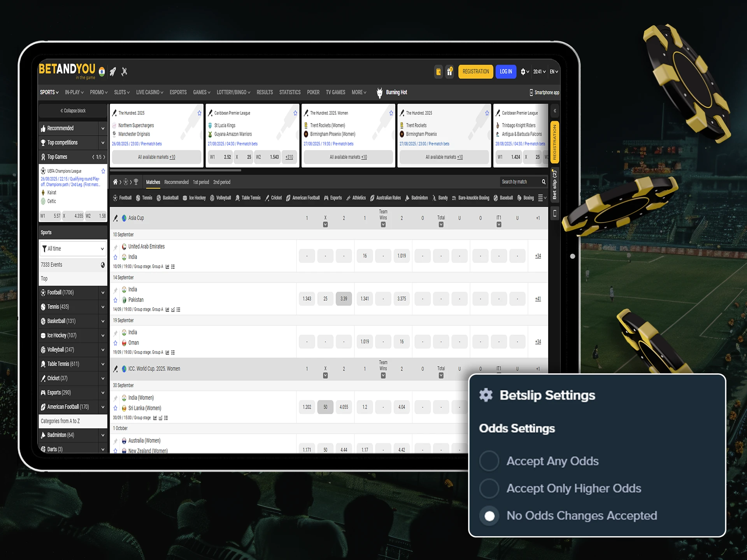Click the REGISTRATION button
This screenshot has width=747, height=560.
(x=475, y=72)
